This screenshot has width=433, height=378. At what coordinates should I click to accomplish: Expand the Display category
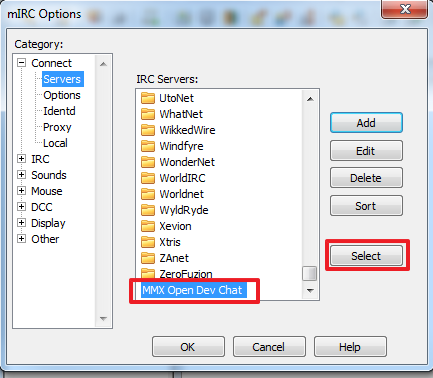[22, 223]
